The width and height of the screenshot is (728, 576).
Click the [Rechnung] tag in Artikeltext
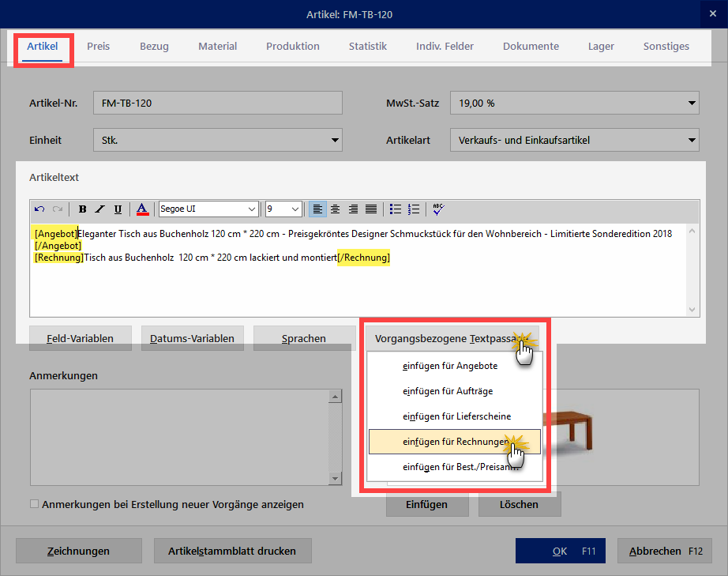(58, 258)
